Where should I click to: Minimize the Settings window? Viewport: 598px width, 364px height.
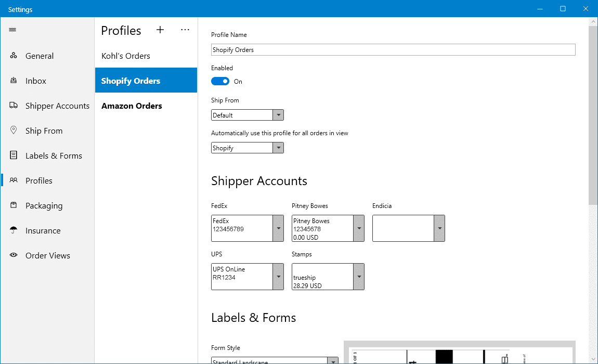(x=540, y=9)
